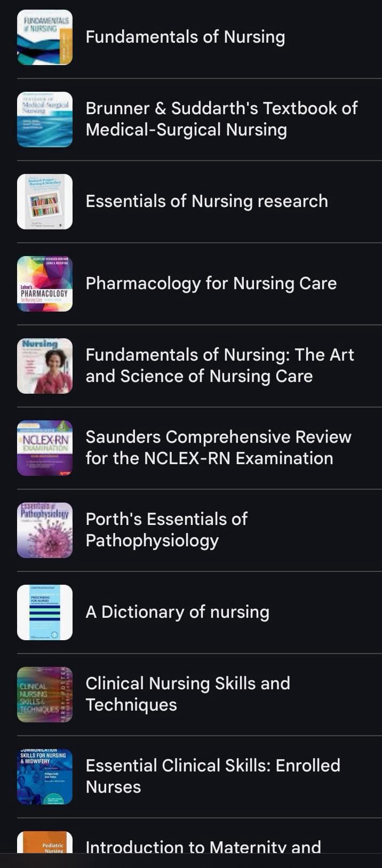Select the 'Porth's Essentials of Pathophysiology' title
Image resolution: width=382 pixels, height=868 pixels.
pyautogui.click(x=166, y=530)
